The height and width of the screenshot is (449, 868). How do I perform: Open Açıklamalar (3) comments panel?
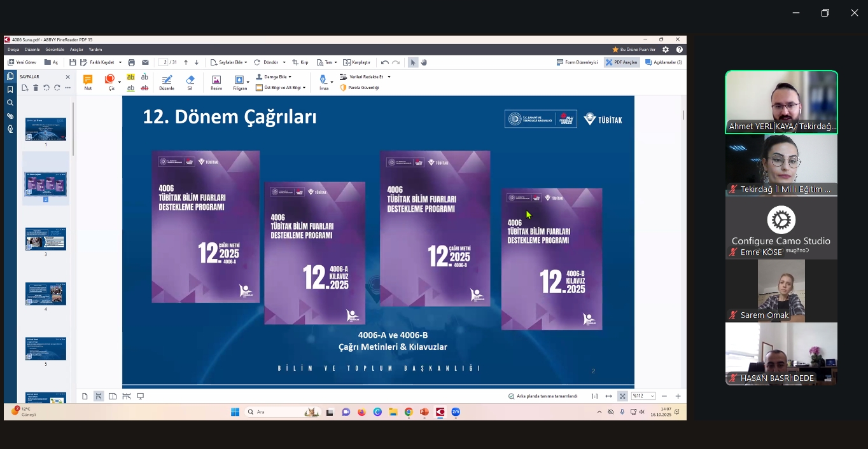[x=664, y=62]
